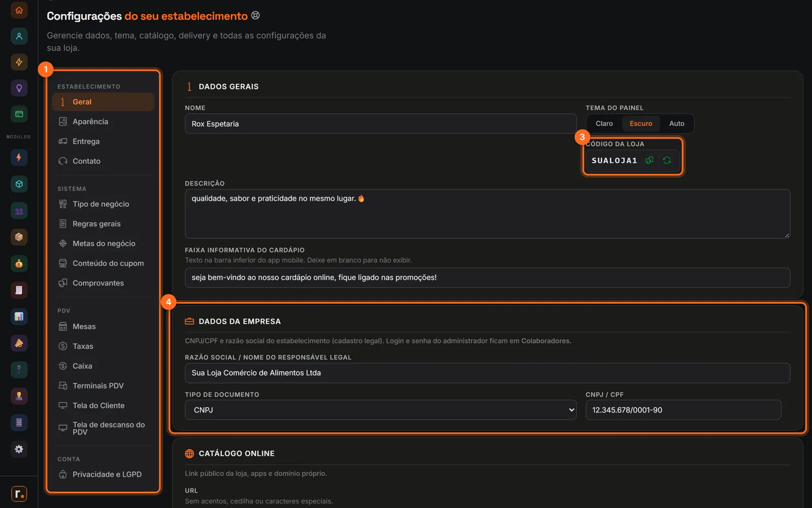Open the Taxas settings
Viewport: 812px width, 508px height.
pyautogui.click(x=103, y=346)
